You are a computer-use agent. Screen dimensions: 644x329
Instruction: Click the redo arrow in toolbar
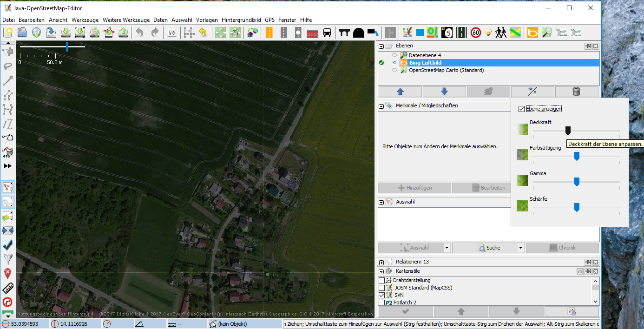click(155, 33)
